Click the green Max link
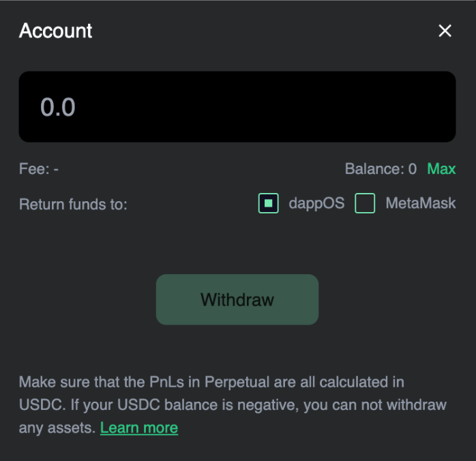Screen dimensions: 476x461 click(441, 169)
